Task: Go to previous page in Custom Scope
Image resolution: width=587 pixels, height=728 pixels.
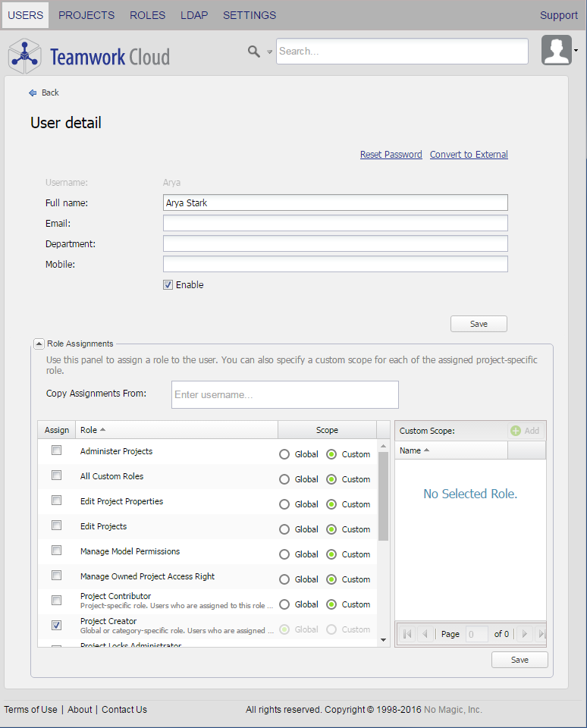Action: tap(425, 634)
